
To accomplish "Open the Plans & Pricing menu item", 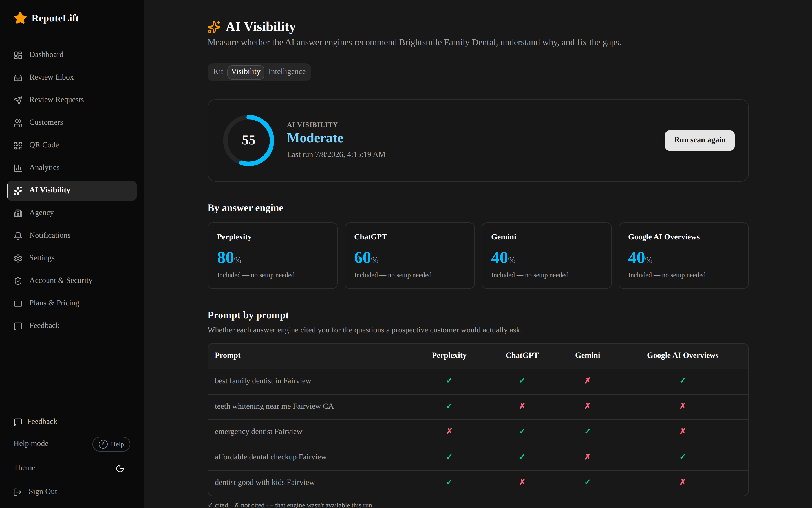I will (72, 303).
